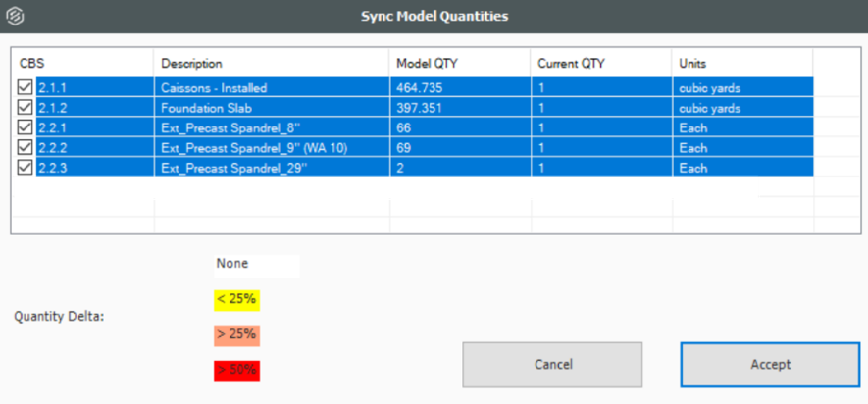
Task: Select the red > 50% delta swatch
Action: click(236, 370)
